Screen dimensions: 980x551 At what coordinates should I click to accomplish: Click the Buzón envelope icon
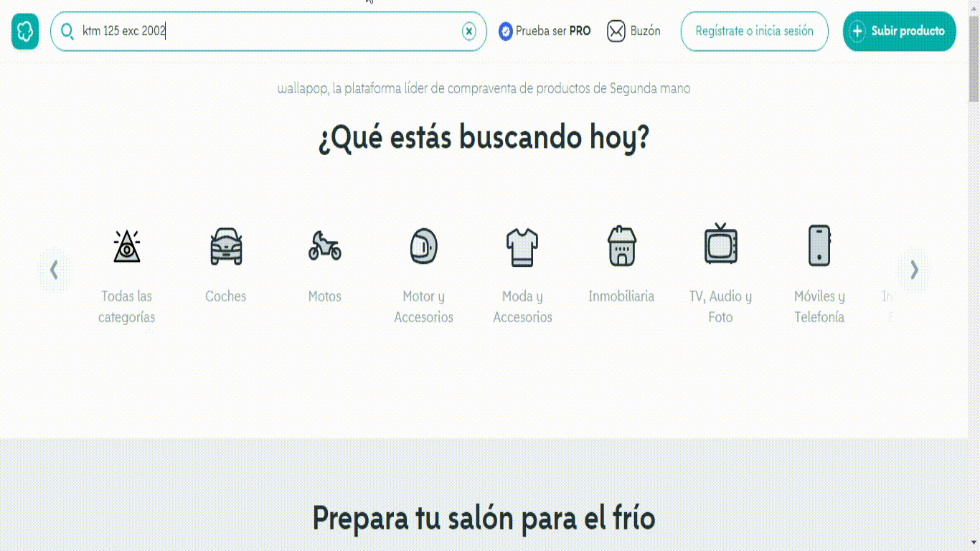(x=616, y=32)
